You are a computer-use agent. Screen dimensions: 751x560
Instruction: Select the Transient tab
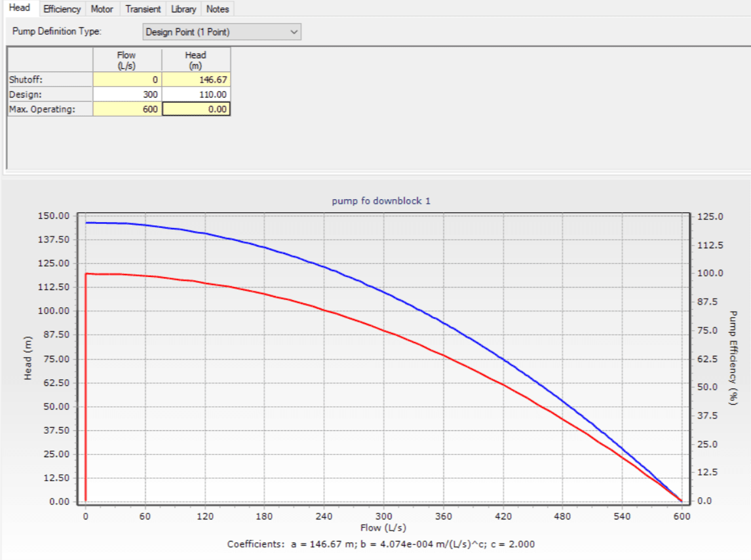[143, 9]
